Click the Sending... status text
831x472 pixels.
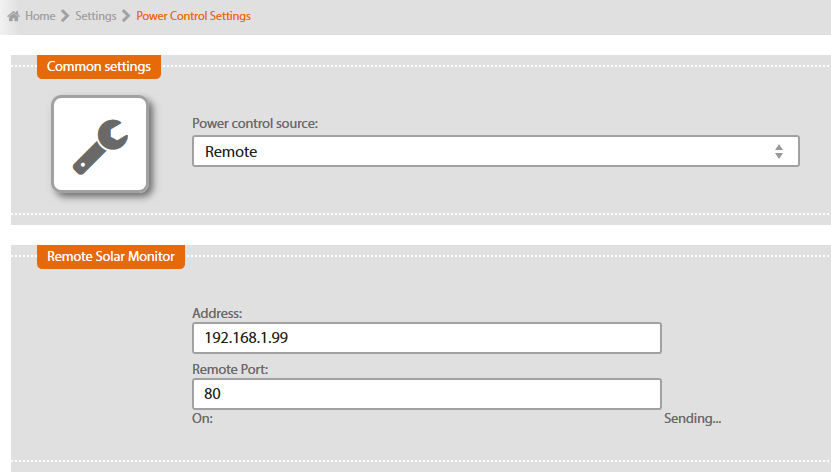(692, 419)
